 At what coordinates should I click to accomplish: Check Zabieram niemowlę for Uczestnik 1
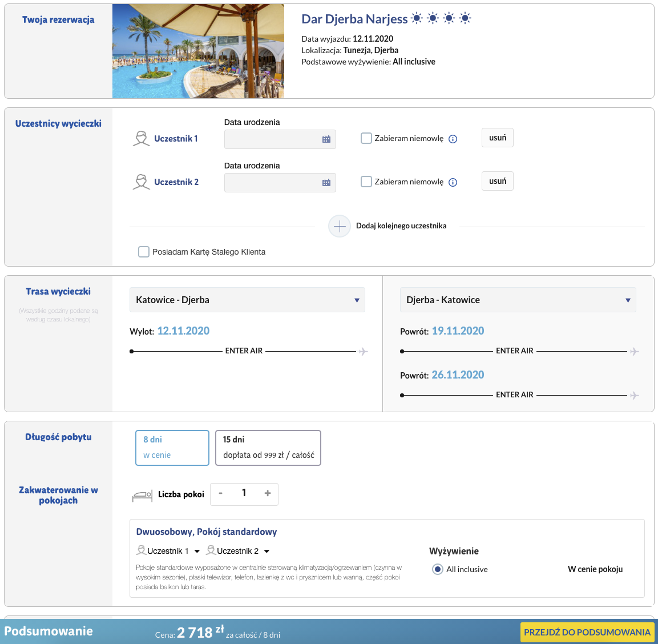[x=366, y=138]
